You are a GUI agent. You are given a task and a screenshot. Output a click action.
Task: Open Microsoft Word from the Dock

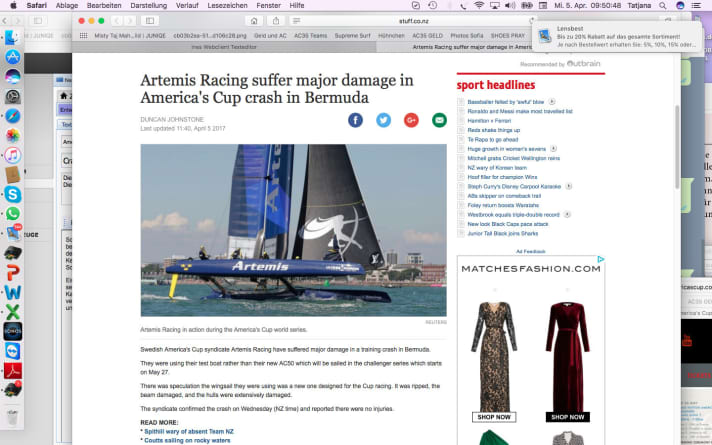(13, 292)
